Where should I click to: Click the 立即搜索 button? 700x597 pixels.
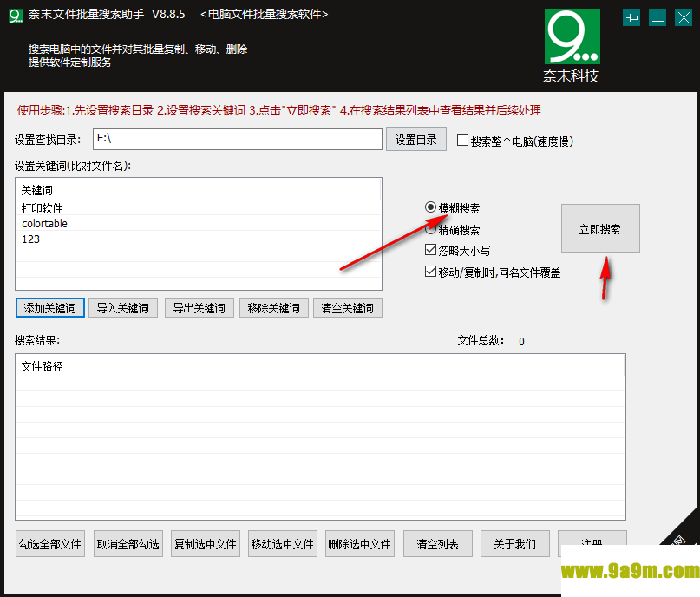pos(600,228)
